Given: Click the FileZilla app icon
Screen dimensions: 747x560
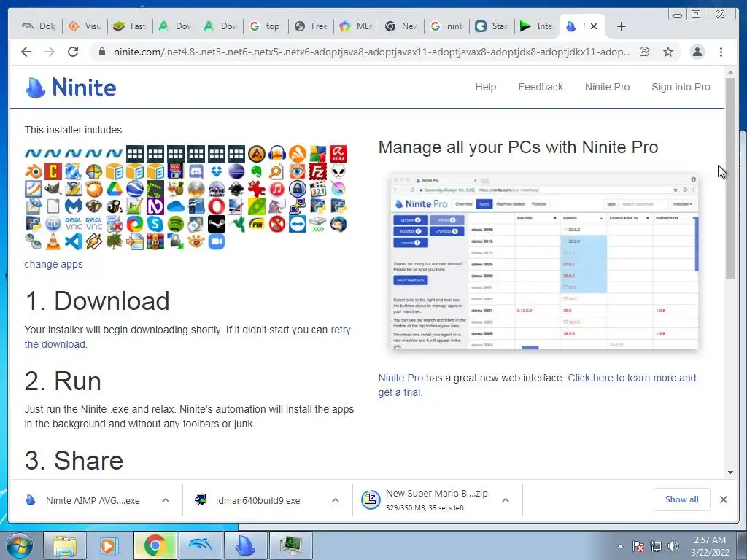Looking at the screenshot, I should tap(318, 171).
